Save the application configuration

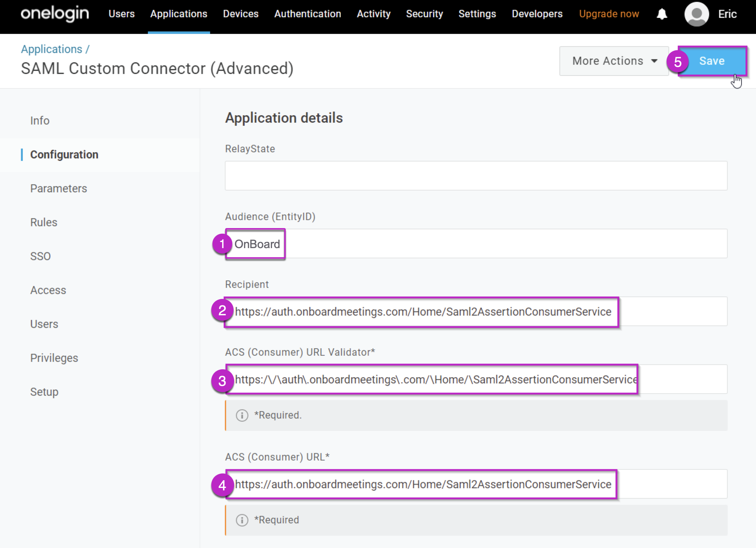click(x=712, y=61)
